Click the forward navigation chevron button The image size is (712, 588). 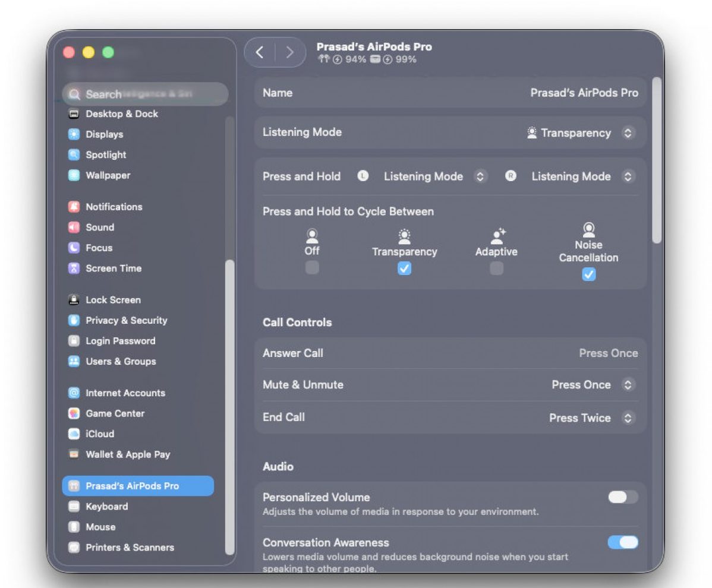(x=289, y=52)
